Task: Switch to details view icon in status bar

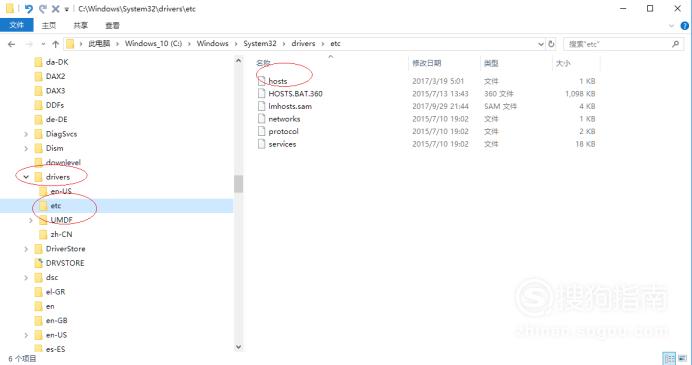Action: point(669,358)
